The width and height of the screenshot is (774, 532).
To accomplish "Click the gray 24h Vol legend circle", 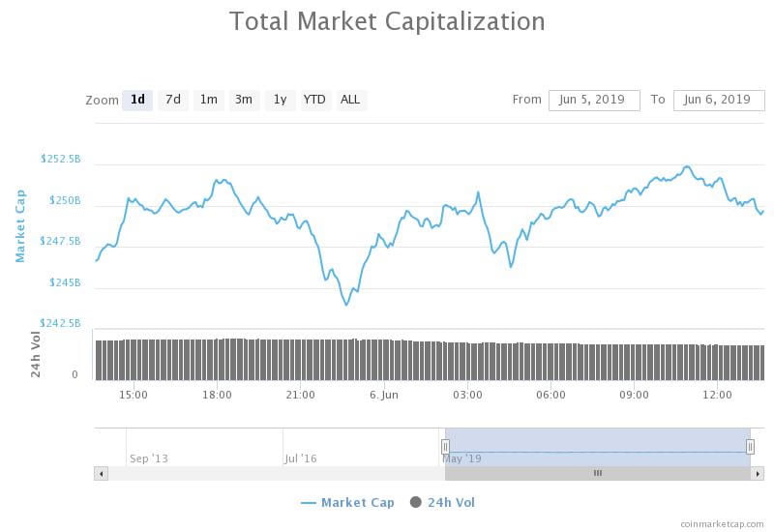I will coord(416,502).
